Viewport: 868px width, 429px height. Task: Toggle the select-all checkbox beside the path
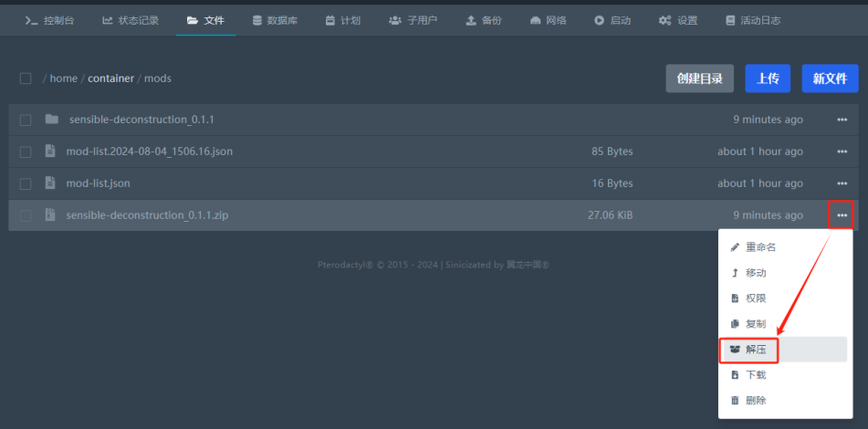tap(26, 78)
